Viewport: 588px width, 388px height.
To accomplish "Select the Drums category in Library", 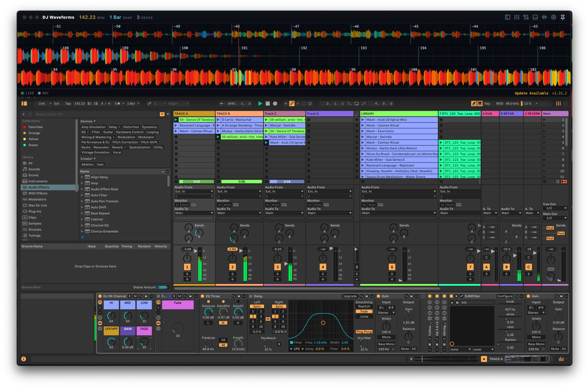I will (33, 175).
